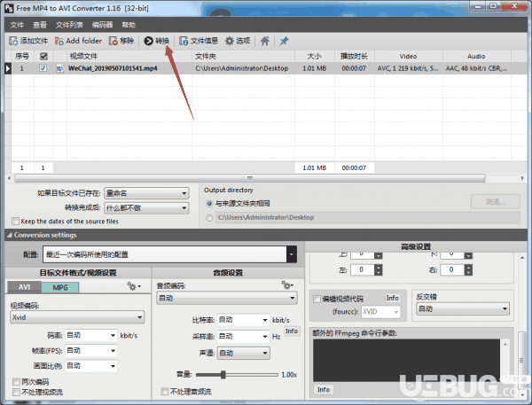
Task: Click the AVC, 1 219 kbit/s video cell
Action: tap(408, 68)
